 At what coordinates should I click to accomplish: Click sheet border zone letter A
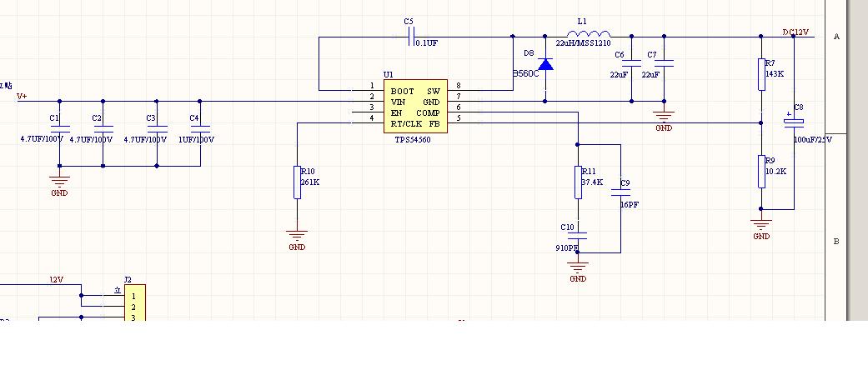(x=836, y=37)
